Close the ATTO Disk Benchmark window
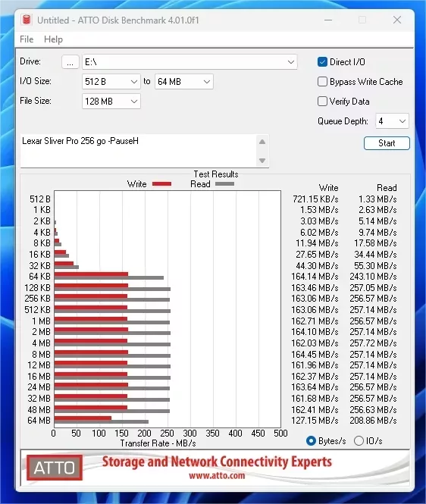This screenshot has height=504, width=426. pos(397,20)
